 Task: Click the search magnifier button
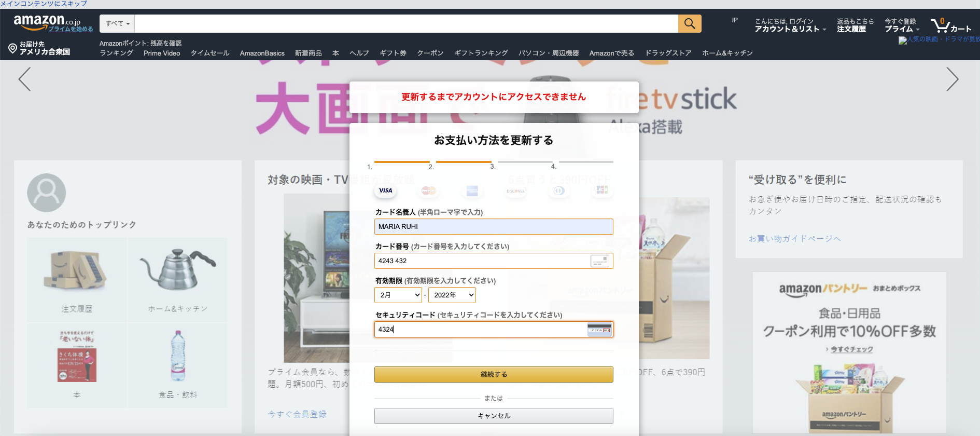[x=689, y=23]
